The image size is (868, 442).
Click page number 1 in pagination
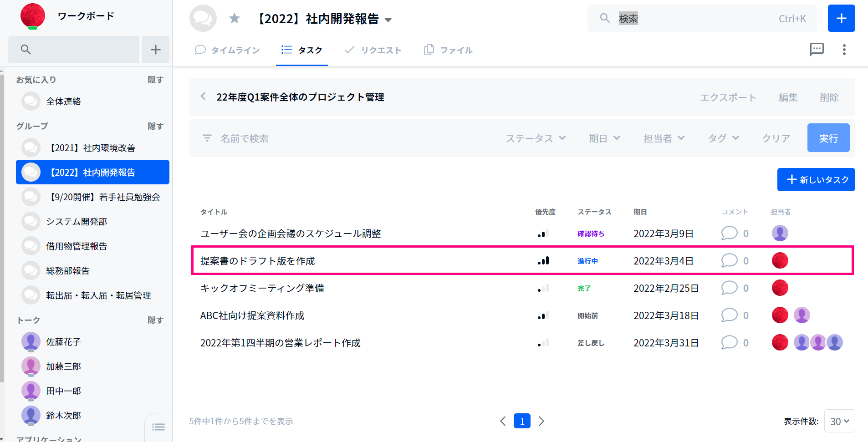coord(522,421)
